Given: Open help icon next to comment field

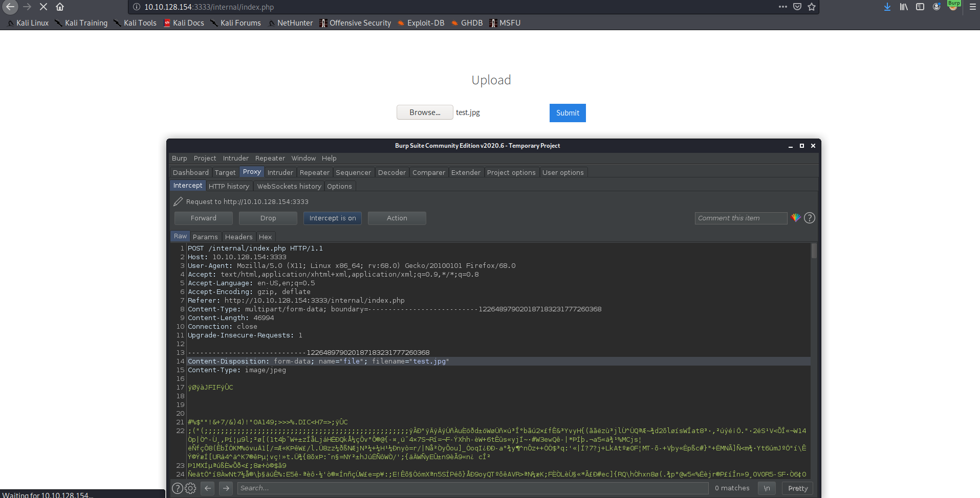Looking at the screenshot, I should [809, 218].
